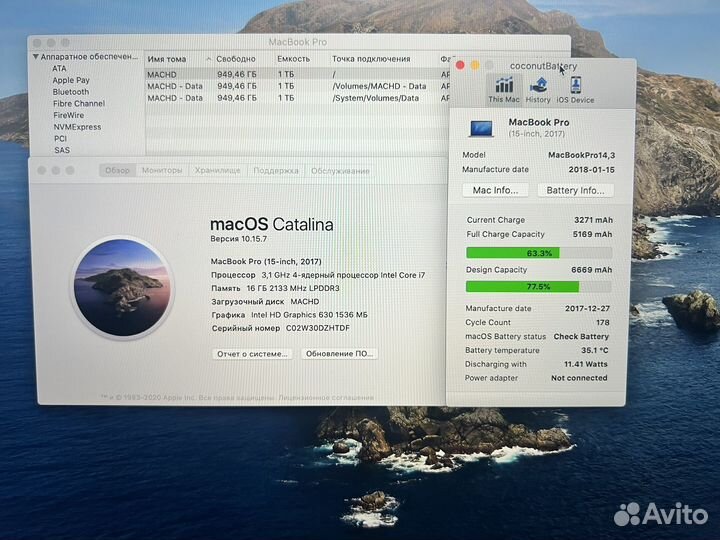
Task: Select SAS in the hardware sidebar
Action: pyautogui.click(x=62, y=150)
